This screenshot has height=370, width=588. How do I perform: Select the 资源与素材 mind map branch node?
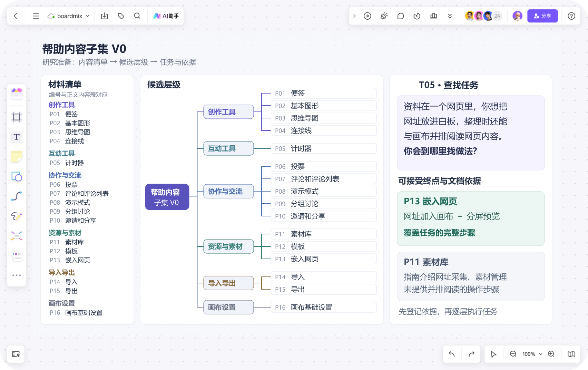[x=228, y=246]
